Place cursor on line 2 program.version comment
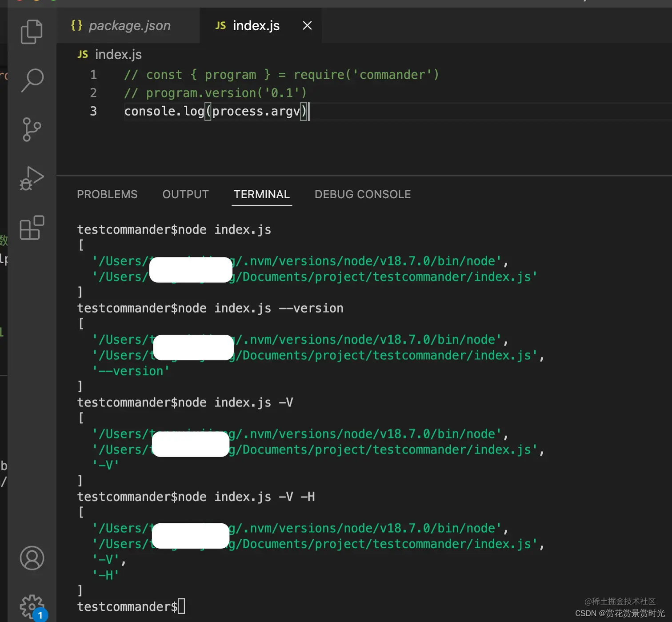The image size is (672, 622). click(215, 93)
